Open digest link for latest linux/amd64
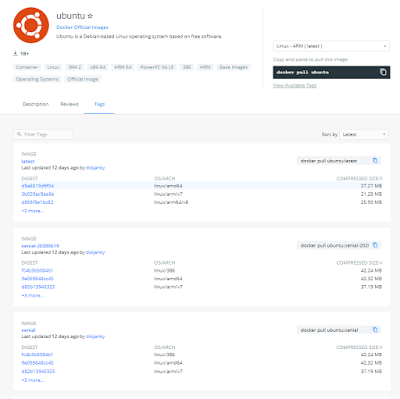The height and width of the screenshot is (399, 400). pos(38,186)
